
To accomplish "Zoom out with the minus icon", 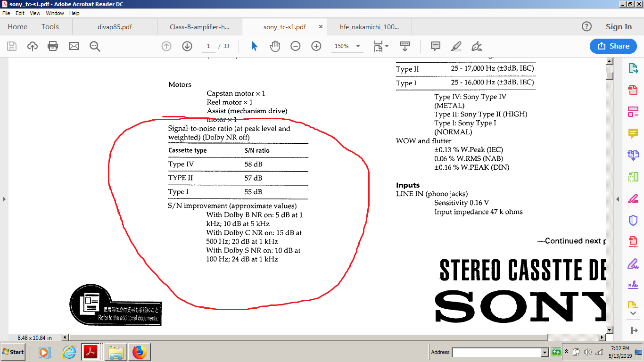I will 296,46.
